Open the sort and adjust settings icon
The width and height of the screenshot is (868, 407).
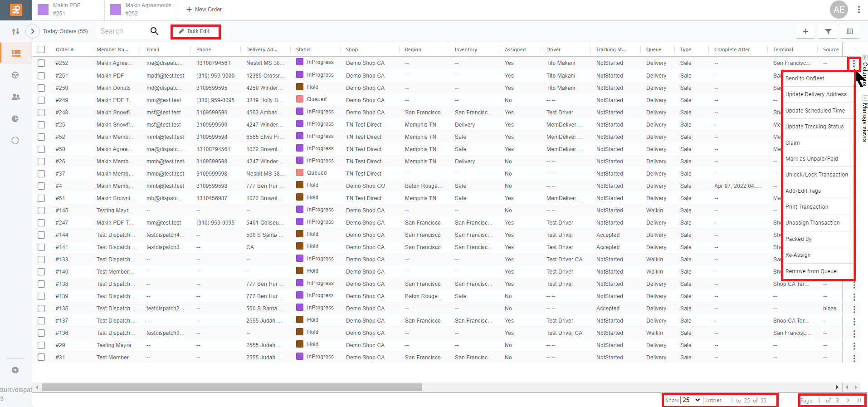pyautogui.click(x=16, y=32)
